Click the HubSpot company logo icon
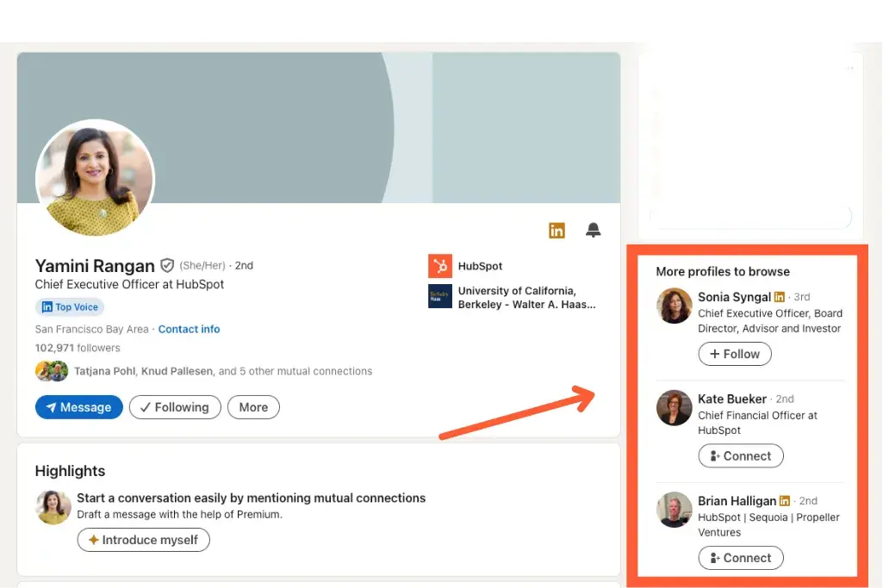Viewport: 883px width, 588px height. point(440,266)
